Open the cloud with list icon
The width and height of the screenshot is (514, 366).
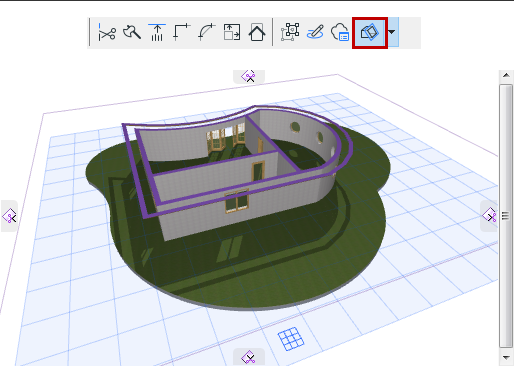point(340,33)
